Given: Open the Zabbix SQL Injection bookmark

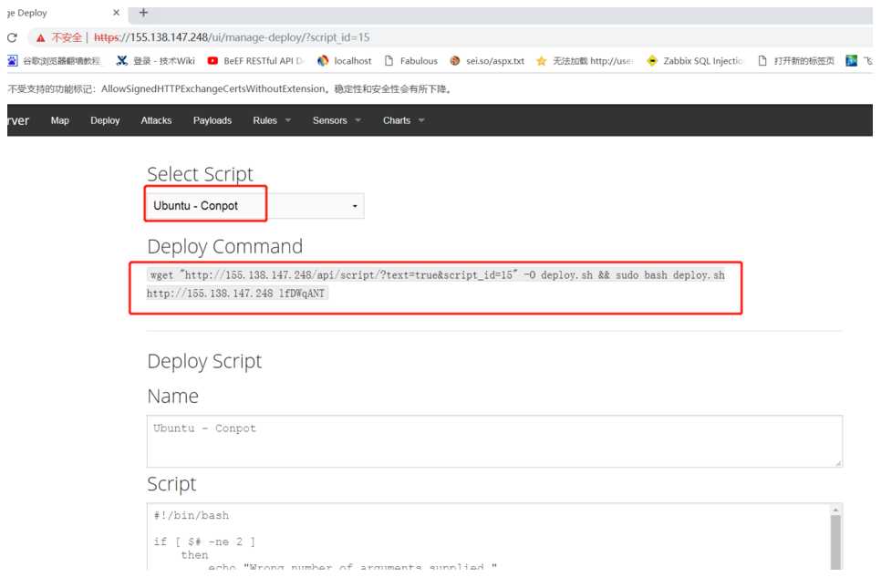Looking at the screenshot, I should (x=695, y=61).
